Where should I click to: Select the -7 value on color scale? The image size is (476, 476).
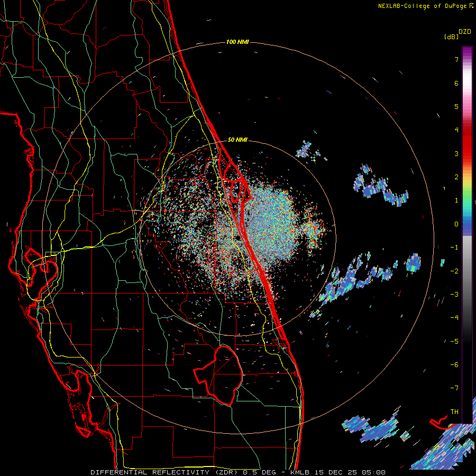coord(454,388)
